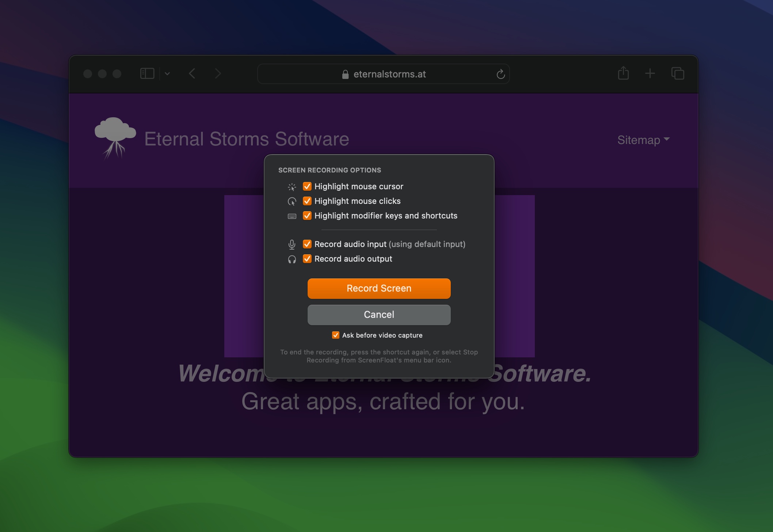Click the mouse clicks highlight icon
Image resolution: width=773 pixels, height=532 pixels.
[292, 201]
